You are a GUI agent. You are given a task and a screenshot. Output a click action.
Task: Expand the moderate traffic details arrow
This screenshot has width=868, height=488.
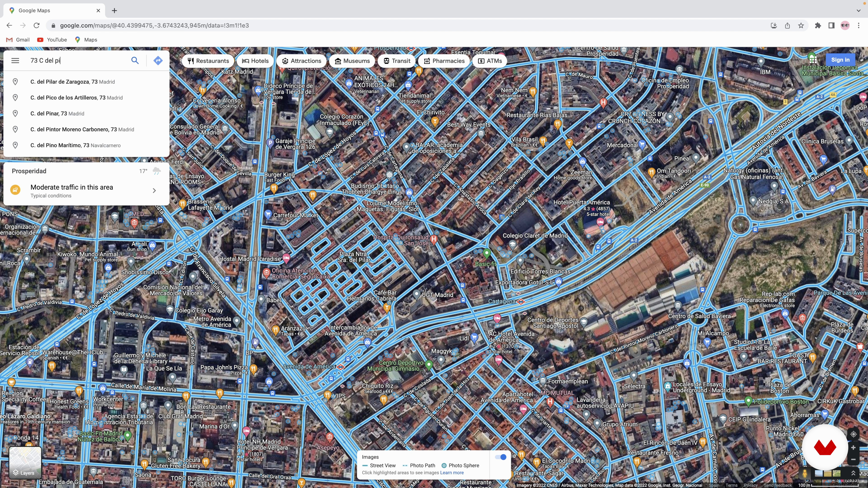click(x=154, y=191)
